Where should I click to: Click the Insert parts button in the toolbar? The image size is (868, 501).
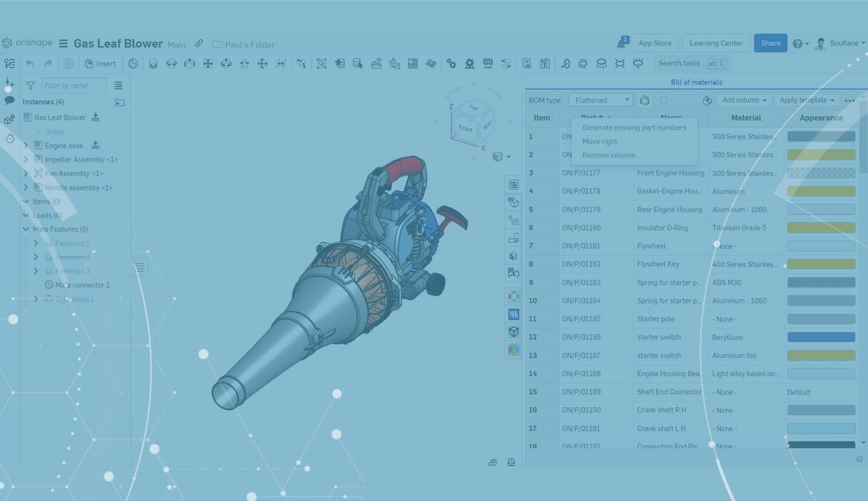click(100, 63)
